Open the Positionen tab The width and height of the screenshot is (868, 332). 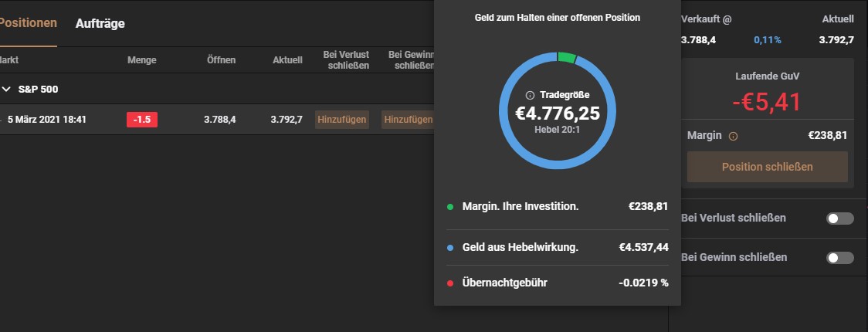tap(28, 22)
